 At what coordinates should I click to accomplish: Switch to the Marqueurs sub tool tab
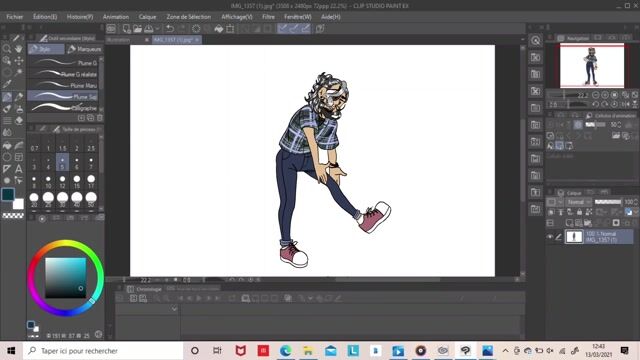click(x=84, y=49)
